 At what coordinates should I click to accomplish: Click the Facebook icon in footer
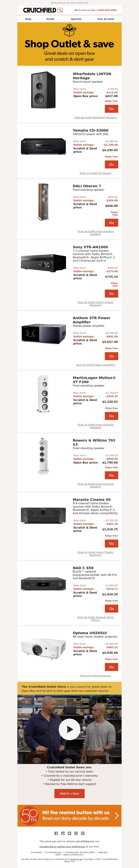(56, 833)
